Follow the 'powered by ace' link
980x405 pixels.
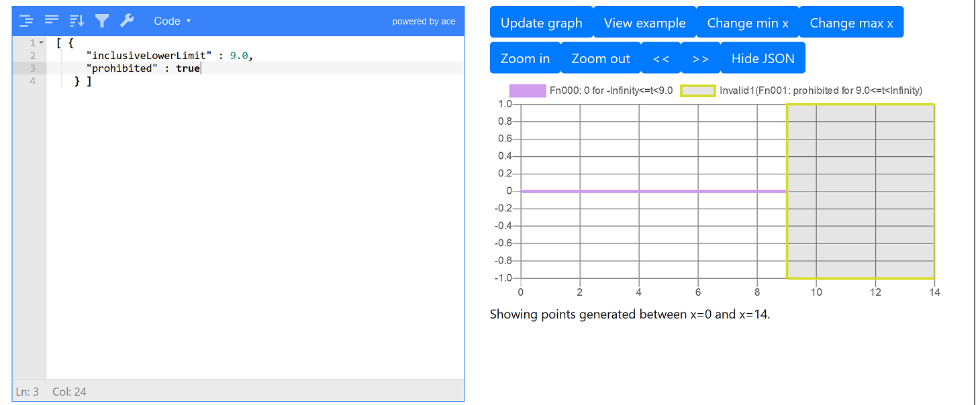click(424, 21)
